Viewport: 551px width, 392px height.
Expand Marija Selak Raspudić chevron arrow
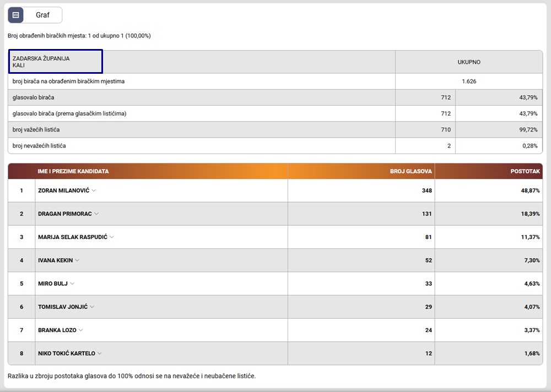112,237
